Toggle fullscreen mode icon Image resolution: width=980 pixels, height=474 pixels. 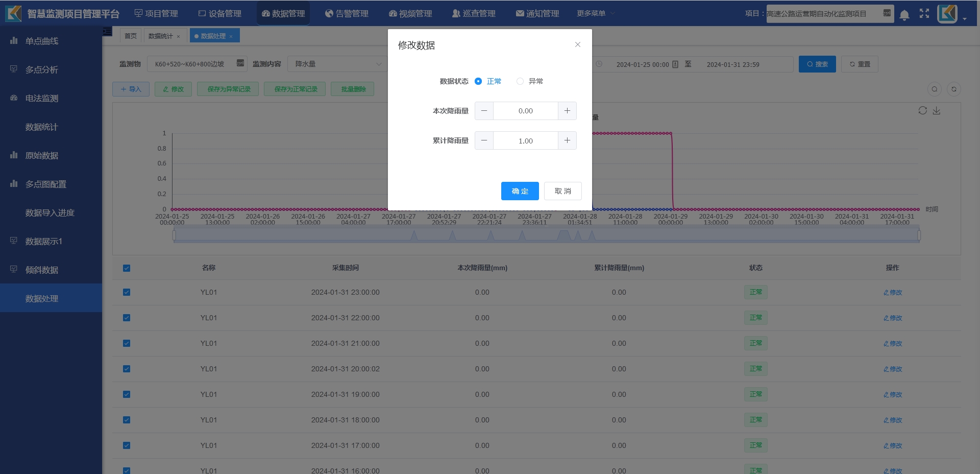924,14
